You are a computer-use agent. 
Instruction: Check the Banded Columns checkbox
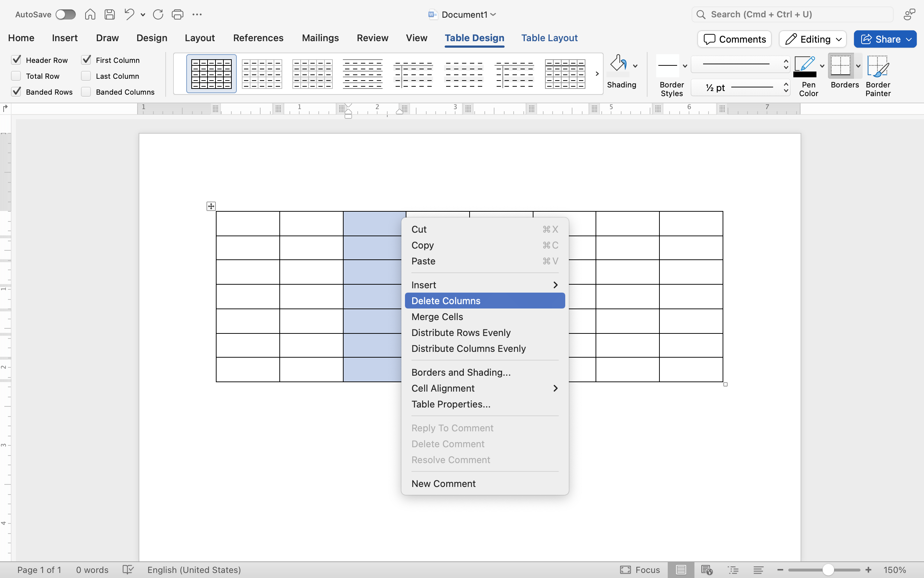(x=86, y=92)
